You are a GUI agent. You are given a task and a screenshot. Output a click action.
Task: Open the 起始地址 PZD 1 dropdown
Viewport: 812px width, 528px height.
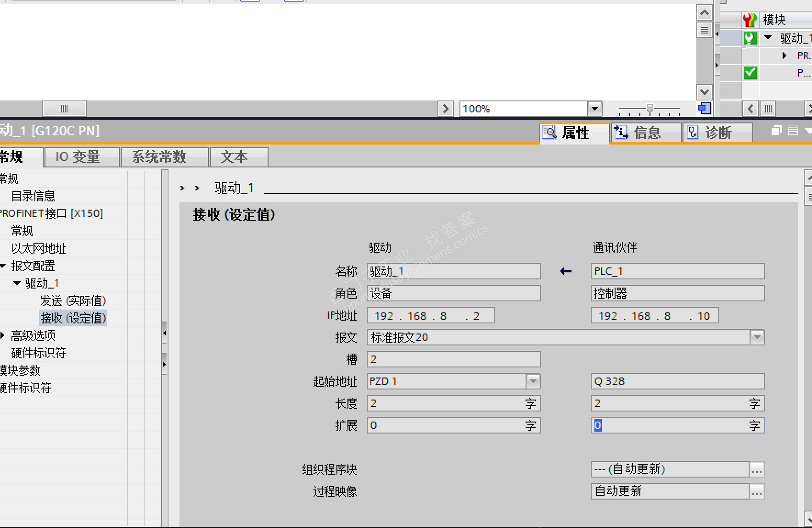pyautogui.click(x=533, y=381)
